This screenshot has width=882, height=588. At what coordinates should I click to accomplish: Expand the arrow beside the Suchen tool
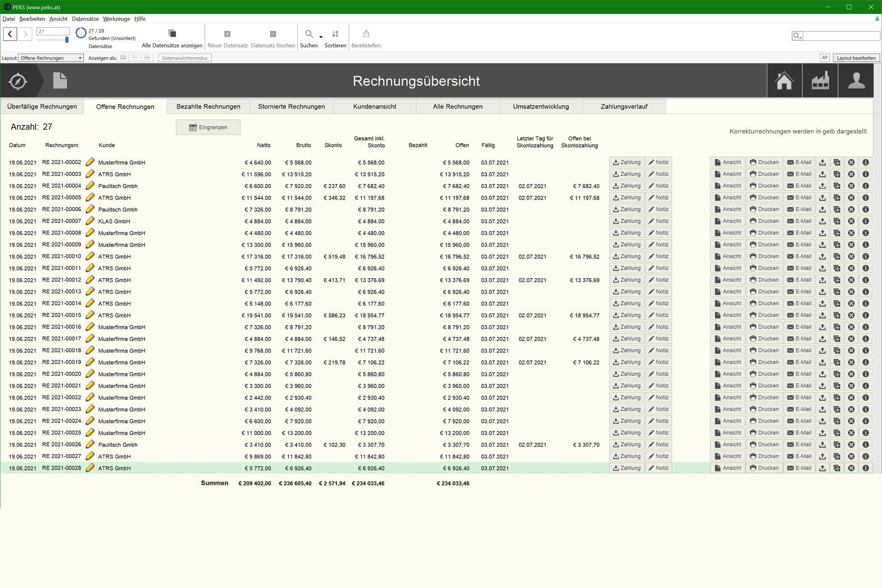click(321, 37)
